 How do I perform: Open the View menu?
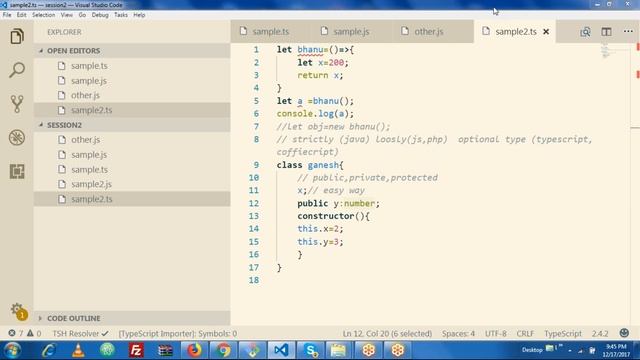67,15
